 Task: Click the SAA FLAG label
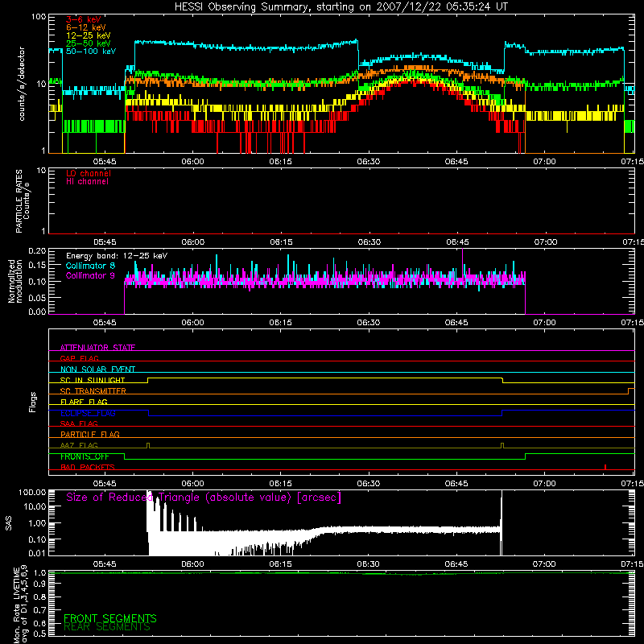pos(79,423)
